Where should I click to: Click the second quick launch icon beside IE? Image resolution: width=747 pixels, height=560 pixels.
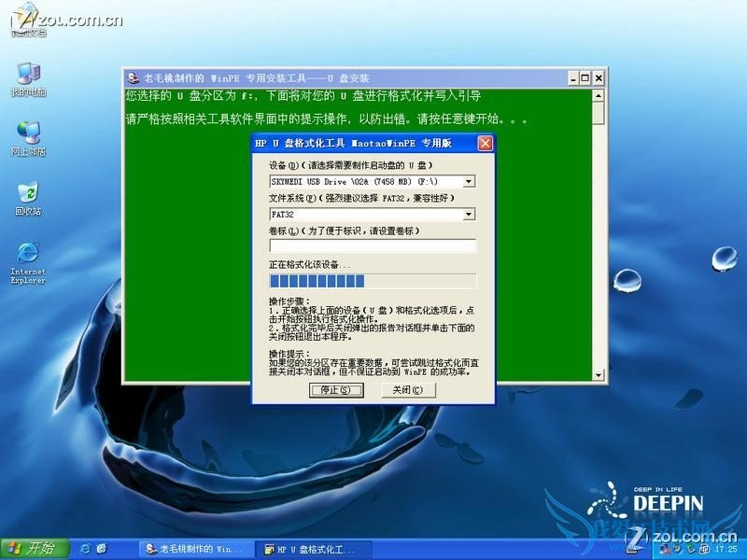(x=102, y=548)
